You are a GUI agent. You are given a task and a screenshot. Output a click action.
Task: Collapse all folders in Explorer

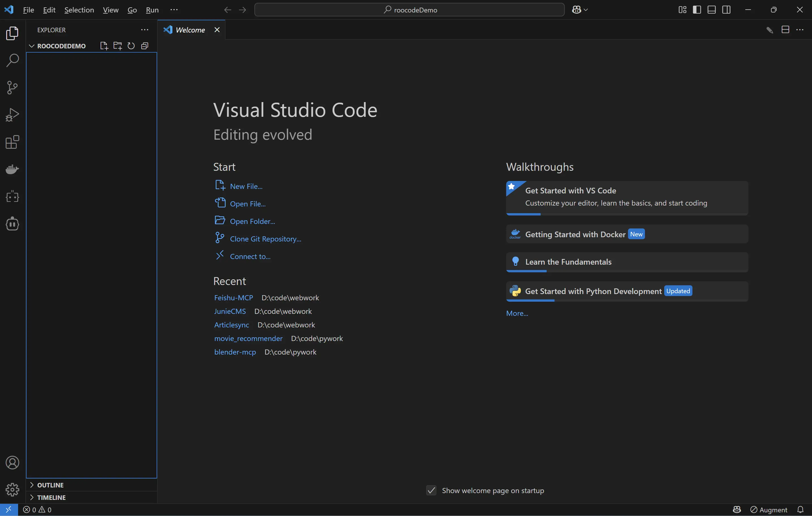point(145,46)
